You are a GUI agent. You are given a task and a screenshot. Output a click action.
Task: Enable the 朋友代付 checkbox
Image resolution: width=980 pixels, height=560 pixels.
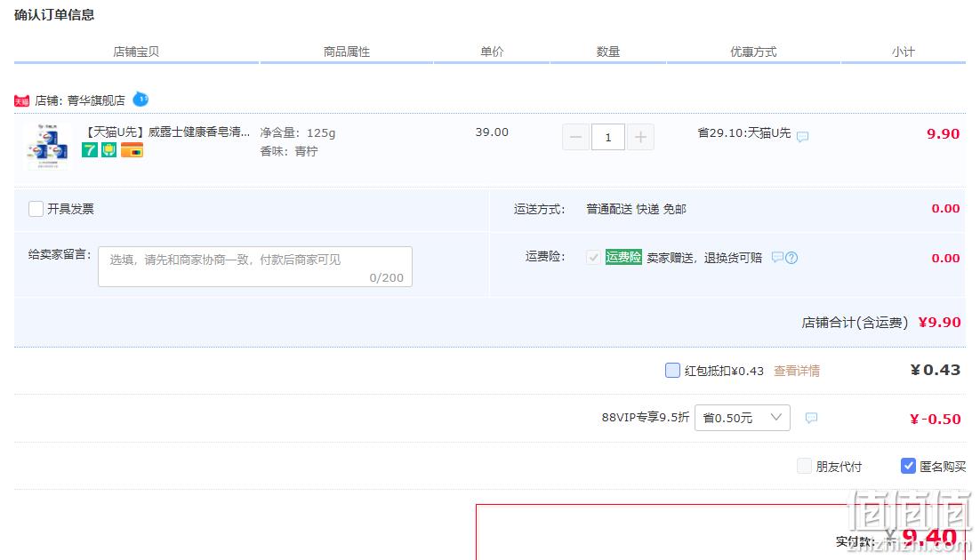[x=805, y=466]
